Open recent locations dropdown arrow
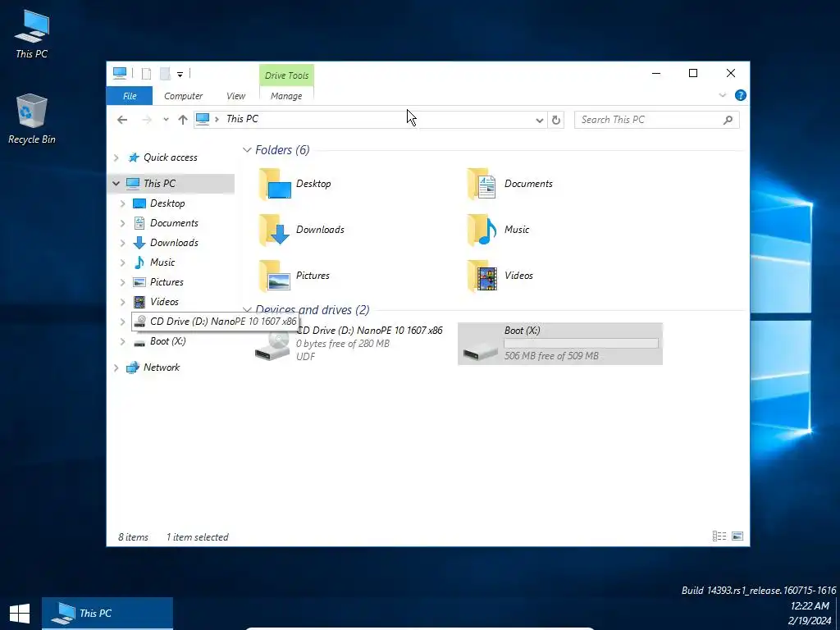This screenshot has height=630, width=840. (166, 120)
